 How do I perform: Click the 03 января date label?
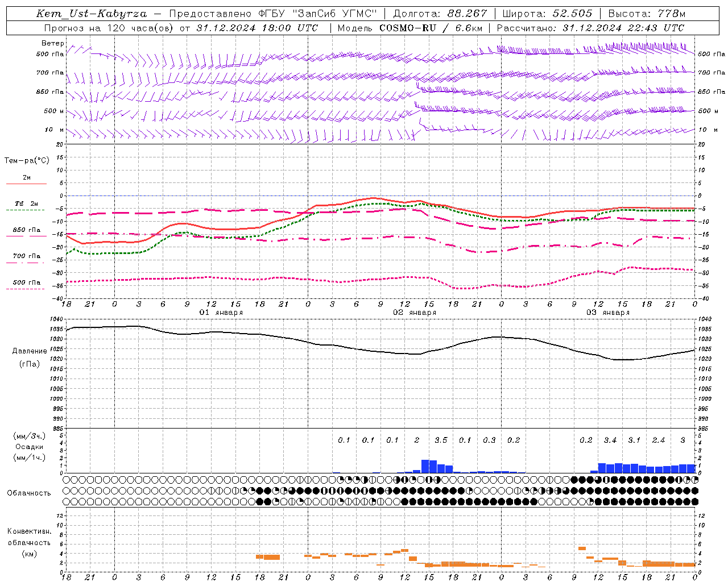click(x=608, y=313)
